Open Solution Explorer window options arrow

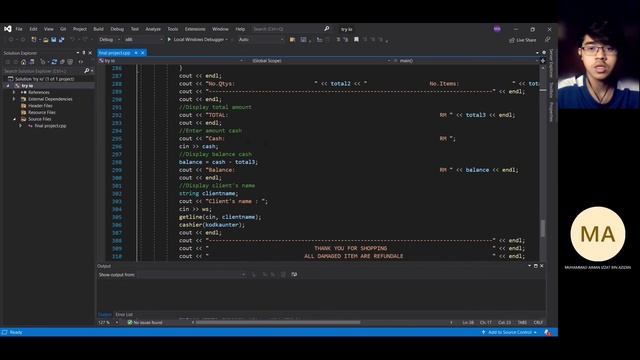[78, 53]
